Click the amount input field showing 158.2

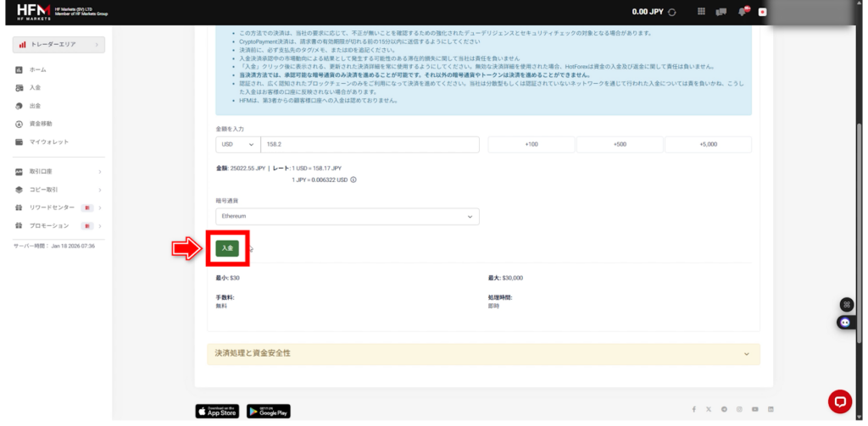click(370, 145)
